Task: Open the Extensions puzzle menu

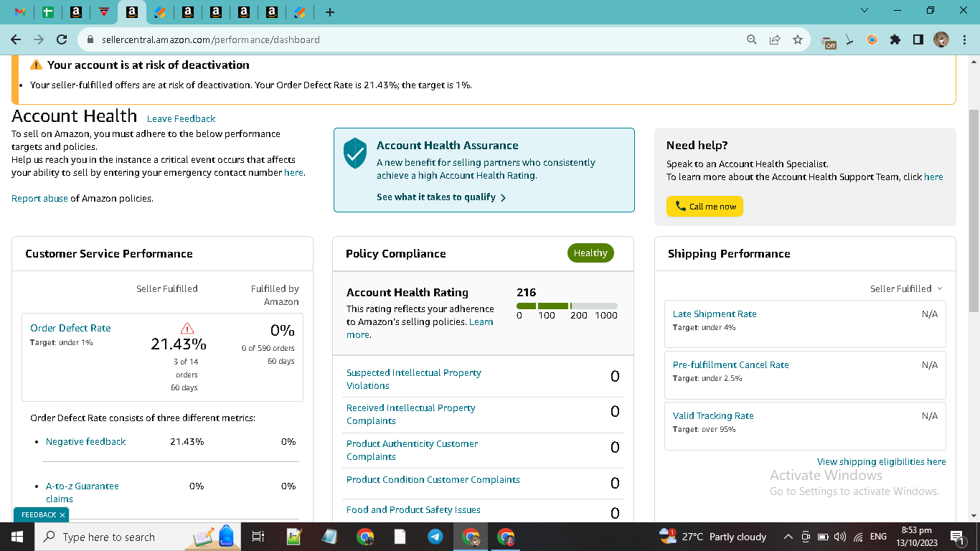Action: (x=895, y=39)
